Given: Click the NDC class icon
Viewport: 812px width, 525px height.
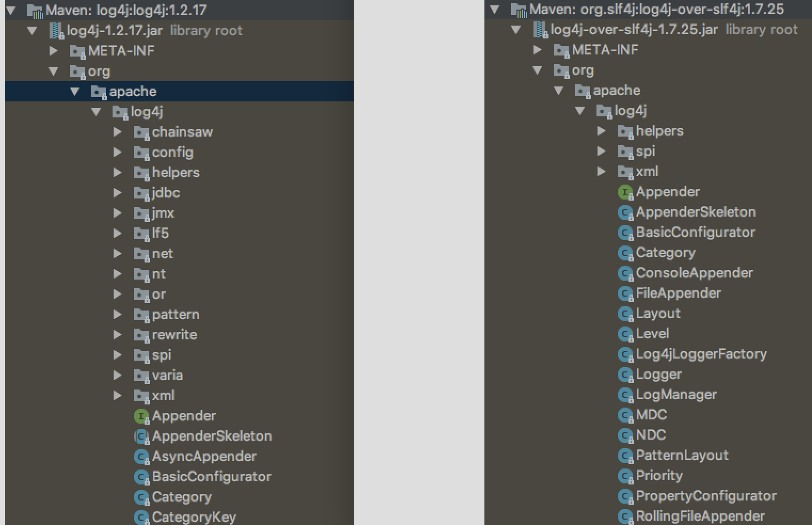Looking at the screenshot, I should pyautogui.click(x=625, y=435).
